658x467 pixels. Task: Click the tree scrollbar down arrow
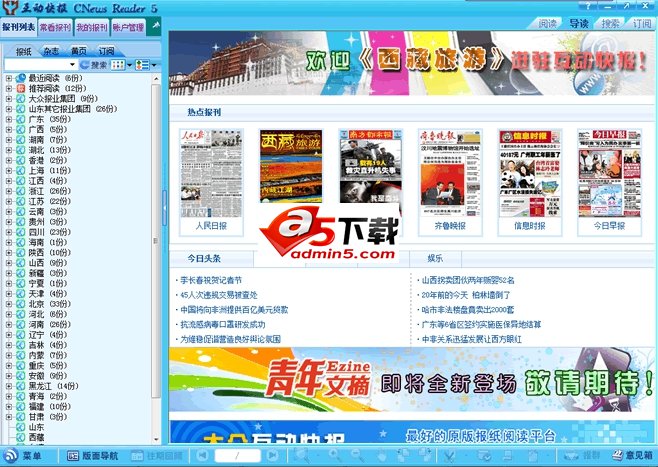click(156, 439)
